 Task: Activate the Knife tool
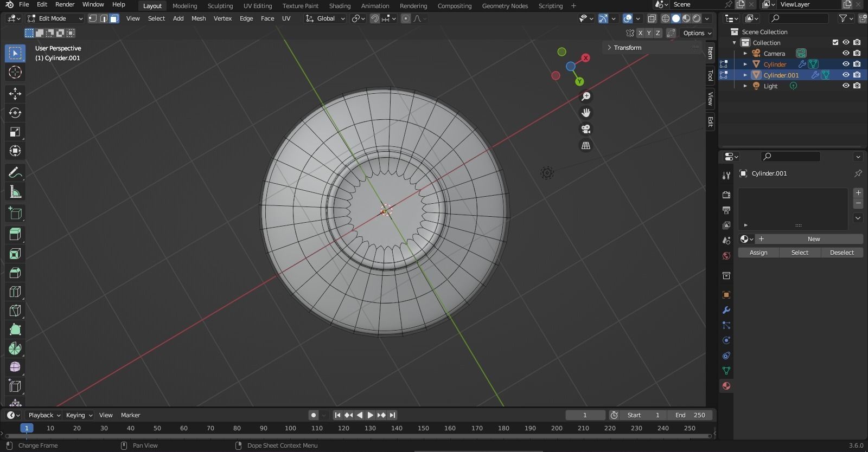click(x=15, y=311)
